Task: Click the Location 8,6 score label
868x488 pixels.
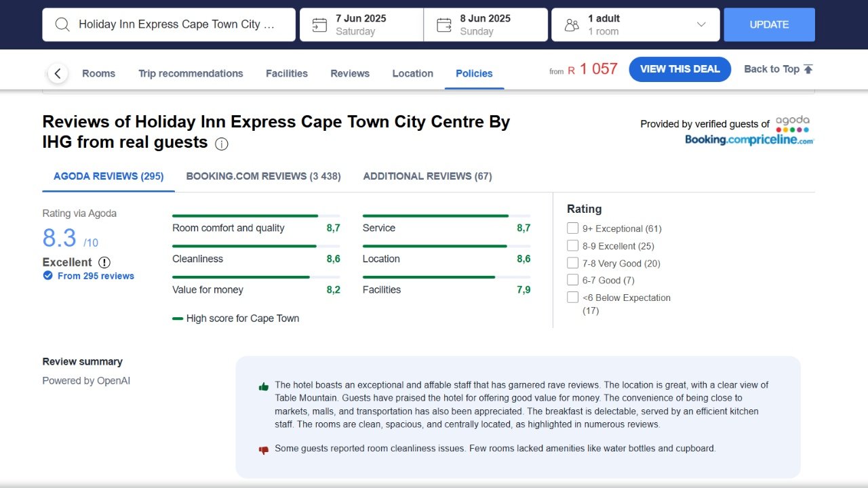Action: click(x=381, y=259)
